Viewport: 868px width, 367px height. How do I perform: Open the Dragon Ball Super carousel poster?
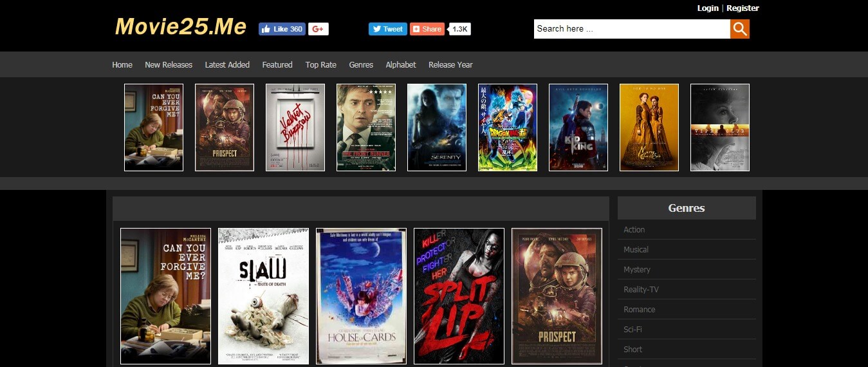pos(508,127)
